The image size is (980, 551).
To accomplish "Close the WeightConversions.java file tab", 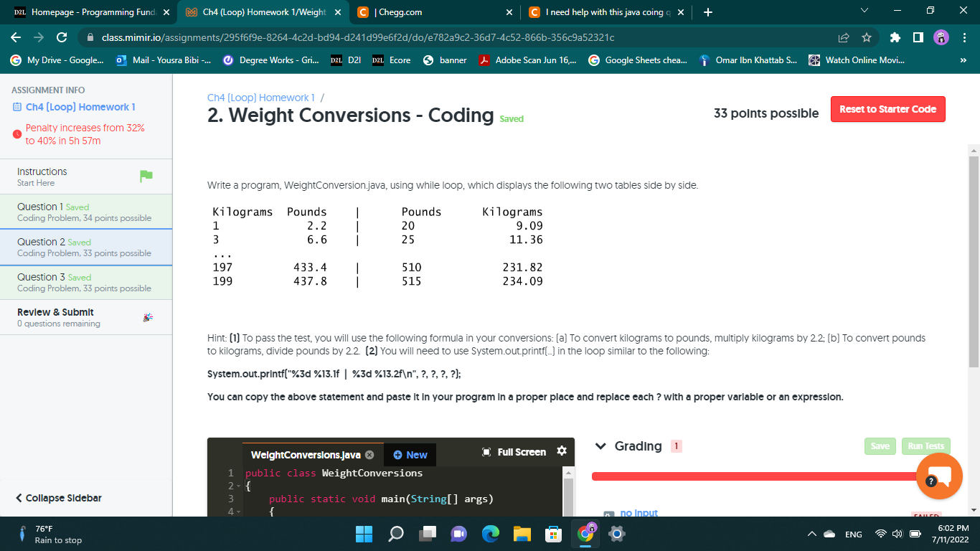I will click(369, 455).
